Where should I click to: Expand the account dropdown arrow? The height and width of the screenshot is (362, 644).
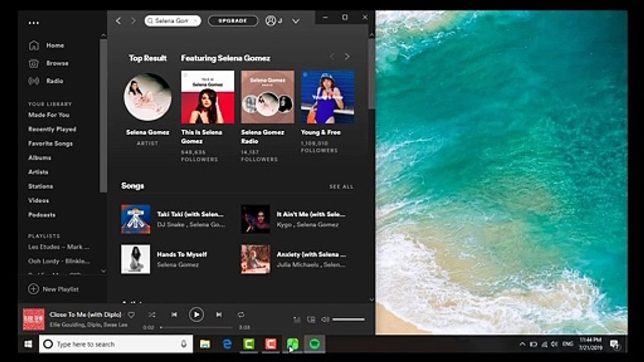point(296,21)
